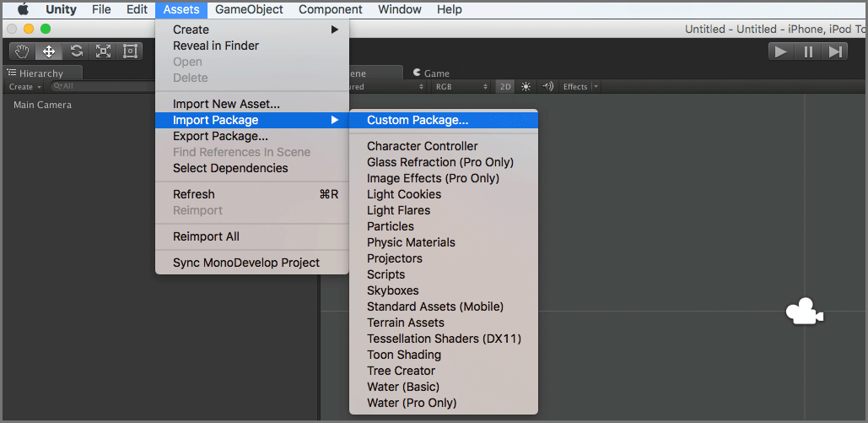Import Standard Assets (Mobile) package
Viewport: 868px width, 423px height.
444,306
